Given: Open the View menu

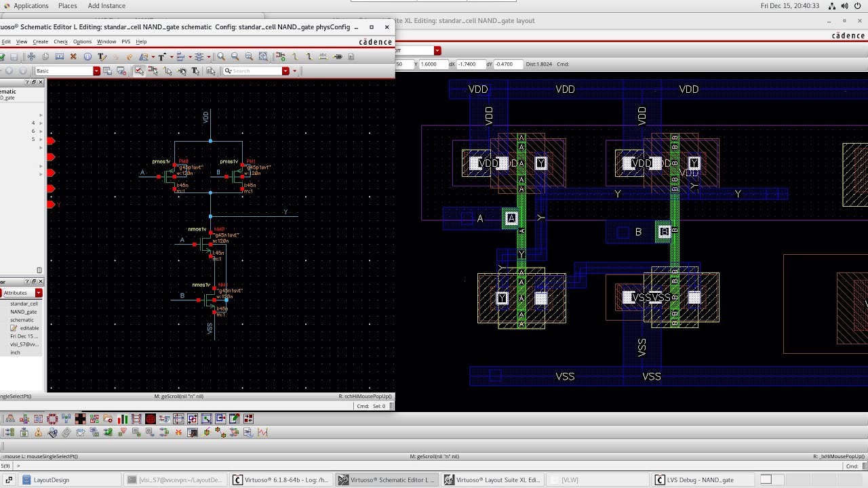Looking at the screenshot, I should (x=22, y=41).
